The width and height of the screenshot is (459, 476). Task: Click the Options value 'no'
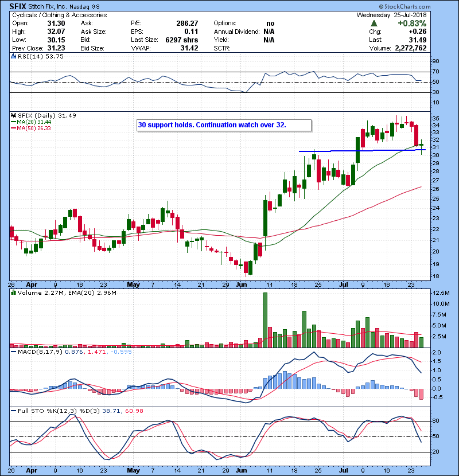click(x=270, y=24)
